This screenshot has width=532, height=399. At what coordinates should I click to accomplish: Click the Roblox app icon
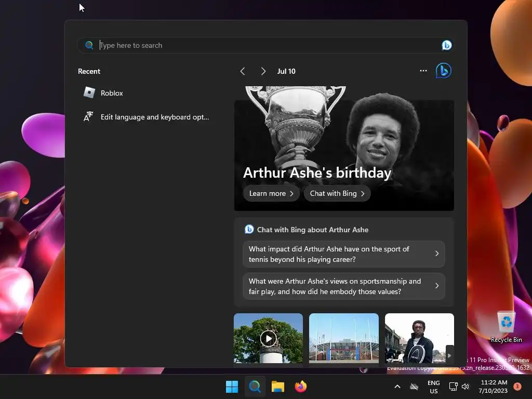click(x=89, y=92)
